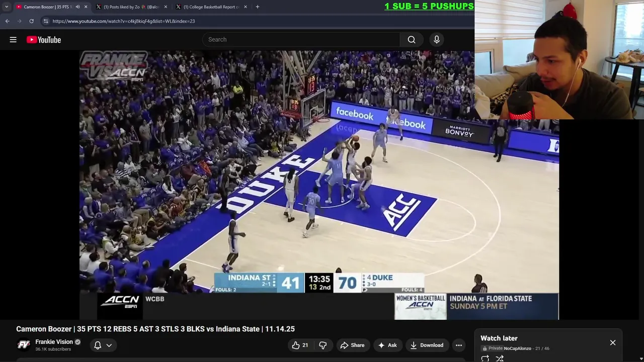
Task: Dislike the video with thumbs down
Action: click(x=323, y=345)
